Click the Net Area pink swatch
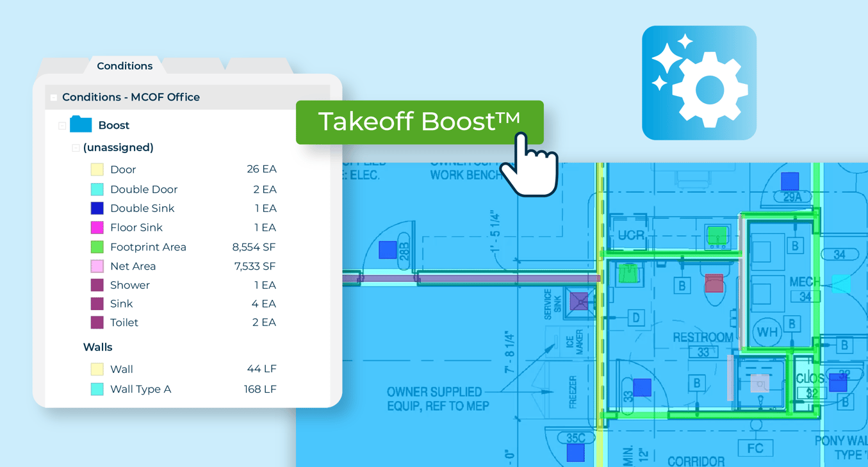 (x=97, y=266)
